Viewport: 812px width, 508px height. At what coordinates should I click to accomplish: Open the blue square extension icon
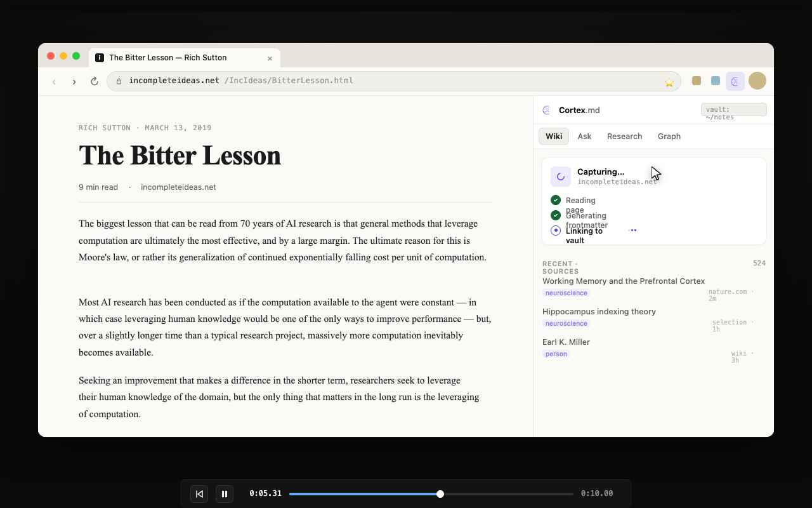click(716, 81)
